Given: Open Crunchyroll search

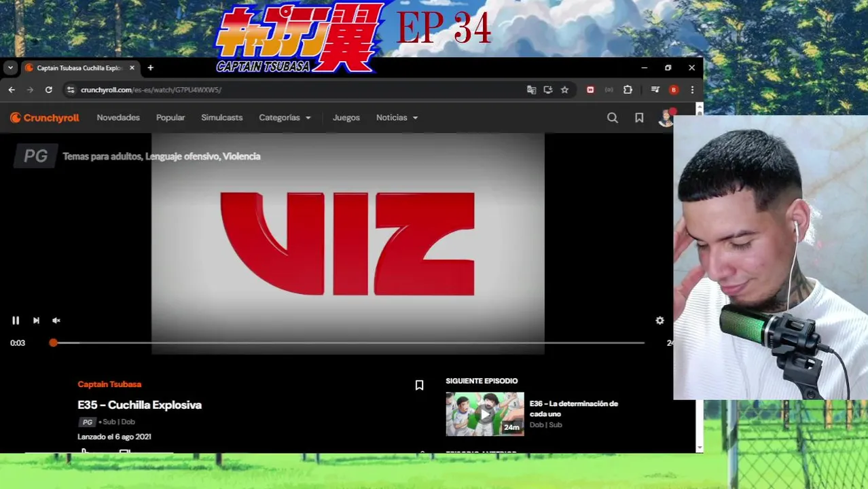Looking at the screenshot, I should [x=613, y=117].
